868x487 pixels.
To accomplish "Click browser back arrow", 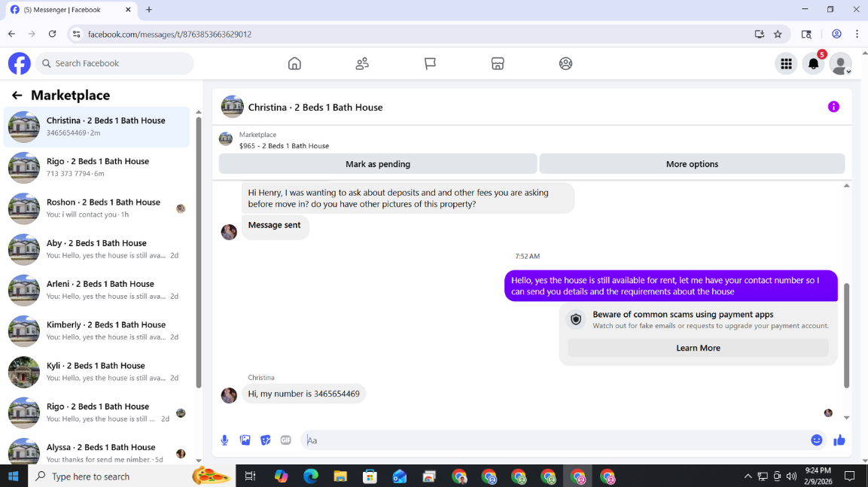I will point(11,34).
